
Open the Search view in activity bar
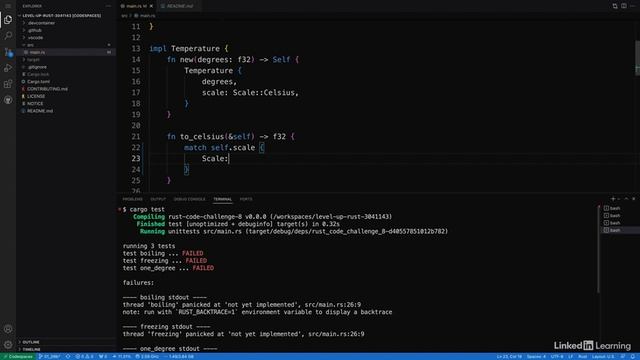(8, 36)
